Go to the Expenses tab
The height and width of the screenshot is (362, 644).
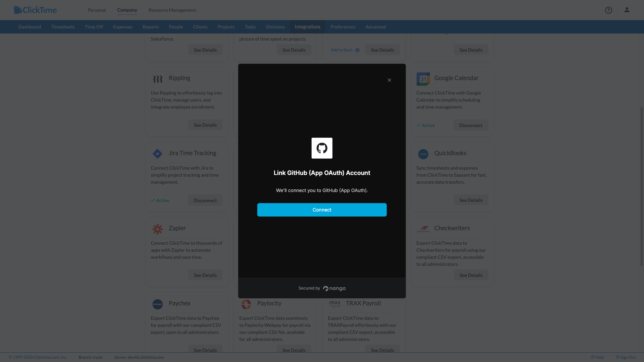pyautogui.click(x=123, y=27)
